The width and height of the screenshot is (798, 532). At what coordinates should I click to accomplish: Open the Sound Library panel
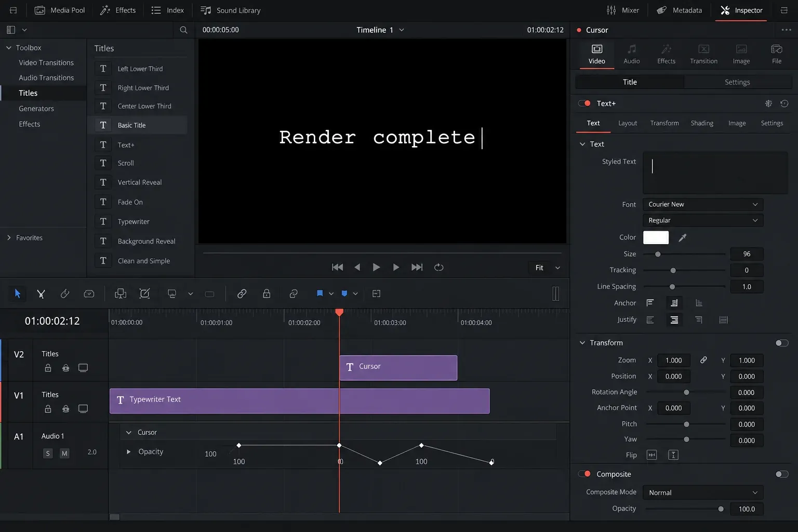click(231, 10)
